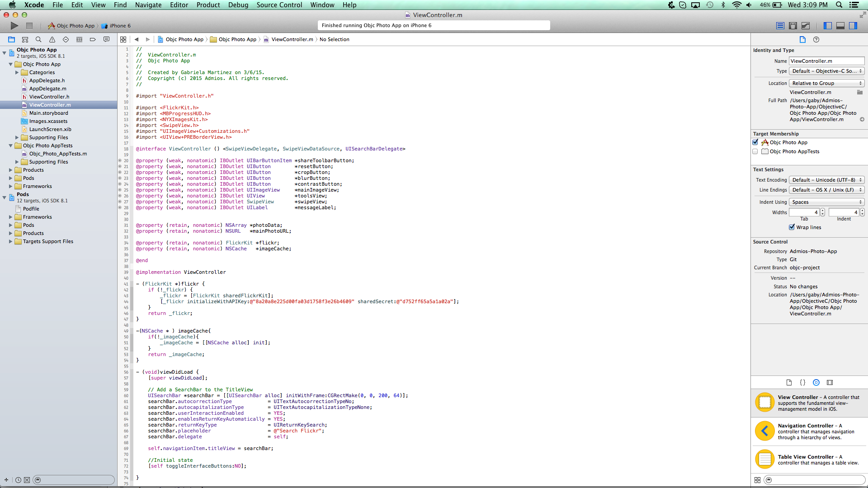
Task: Toggle the Navigator panel visibility
Action: (x=828, y=26)
